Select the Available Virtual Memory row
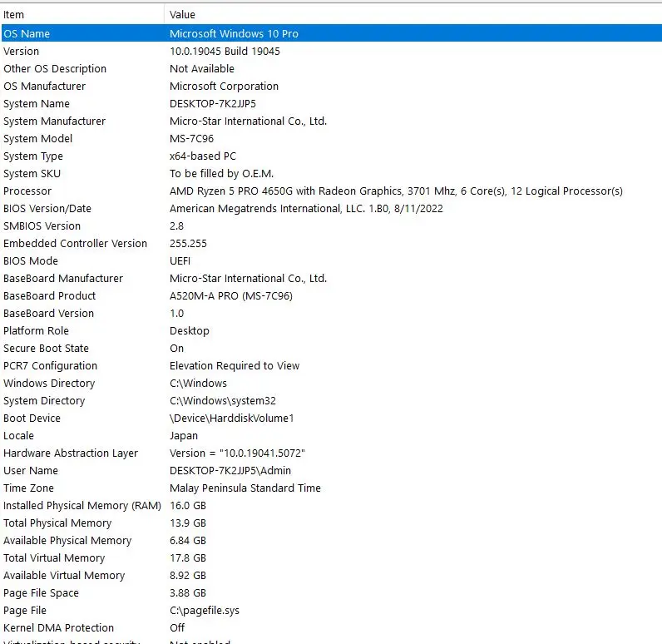 (331, 575)
